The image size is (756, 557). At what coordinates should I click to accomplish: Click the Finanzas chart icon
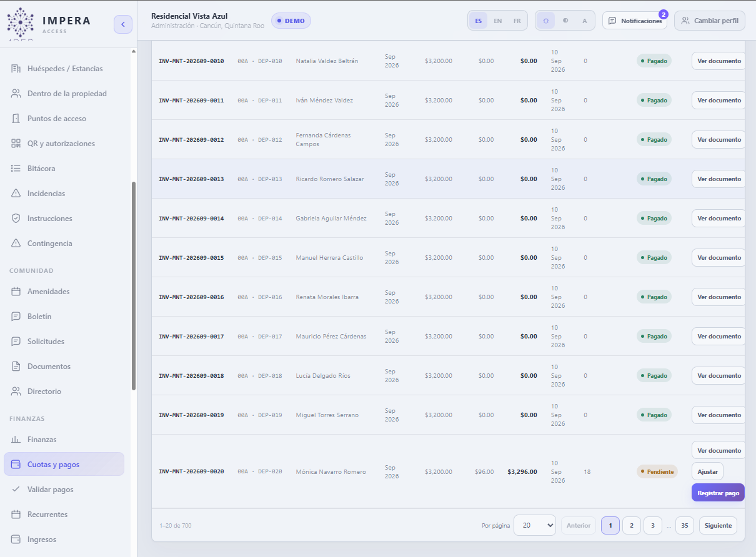(16, 440)
